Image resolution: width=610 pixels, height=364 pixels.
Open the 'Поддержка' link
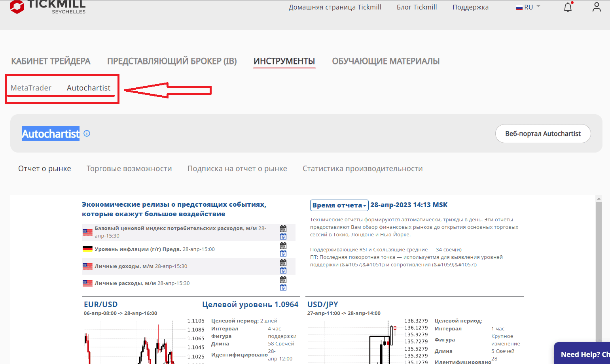(x=470, y=7)
